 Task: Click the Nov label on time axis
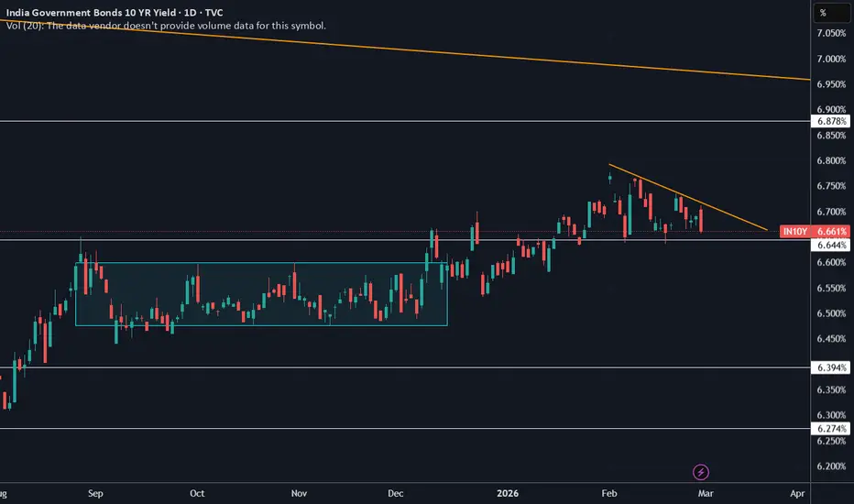point(299,493)
